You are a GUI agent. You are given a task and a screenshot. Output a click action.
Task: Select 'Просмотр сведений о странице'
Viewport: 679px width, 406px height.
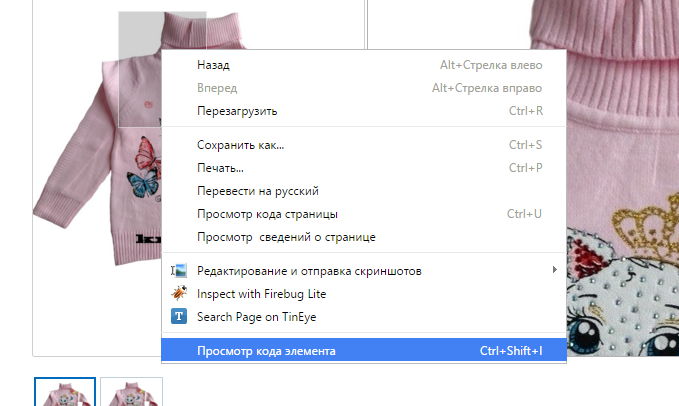tap(286, 237)
